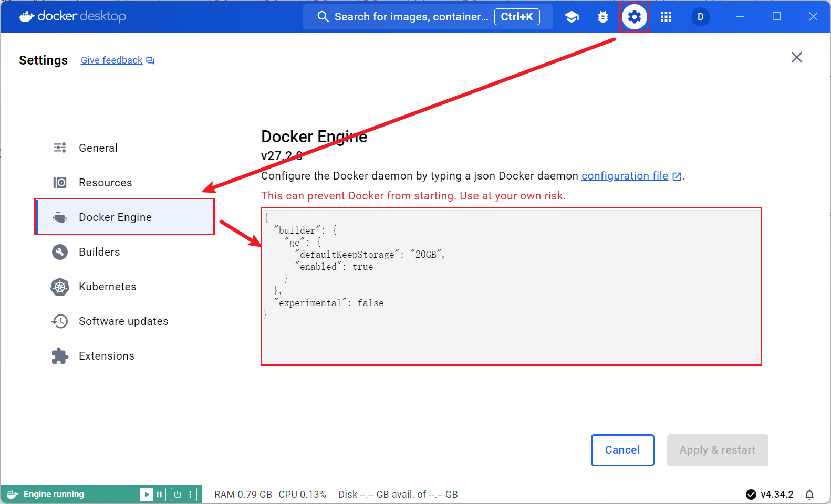Click the "enabled": true line
831x504 pixels.
click(x=334, y=267)
